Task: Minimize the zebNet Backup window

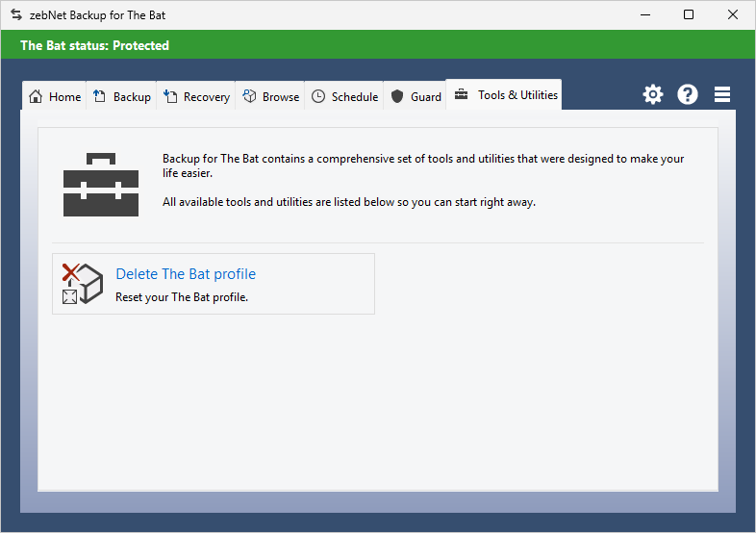Action: (643, 15)
